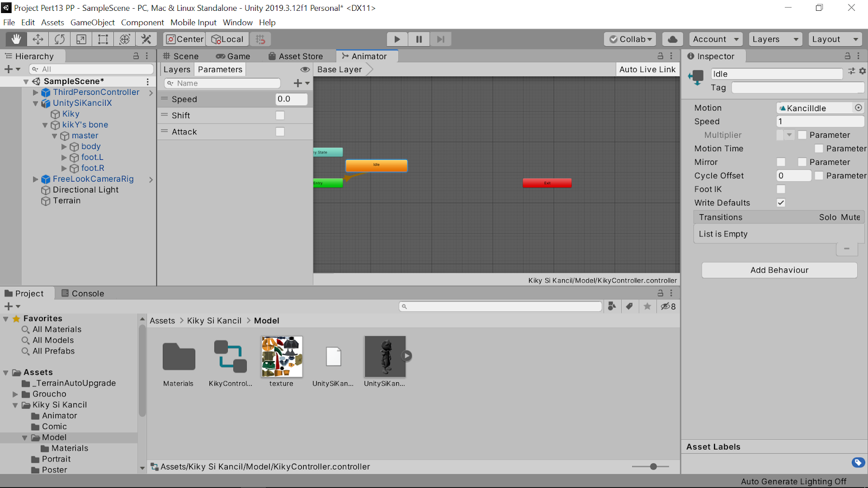Open the Layout dropdown
The image size is (868, 488).
(835, 39)
